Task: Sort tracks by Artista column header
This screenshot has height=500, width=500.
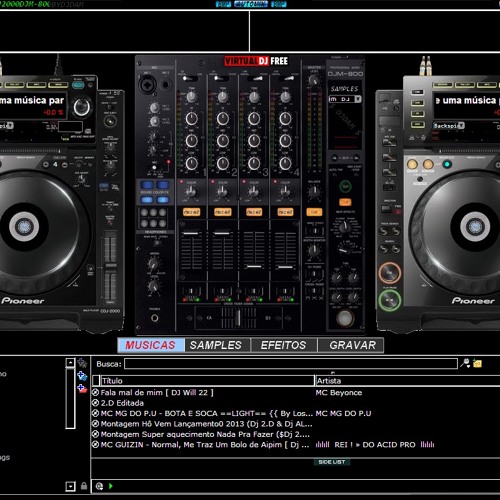Action: coord(407,381)
